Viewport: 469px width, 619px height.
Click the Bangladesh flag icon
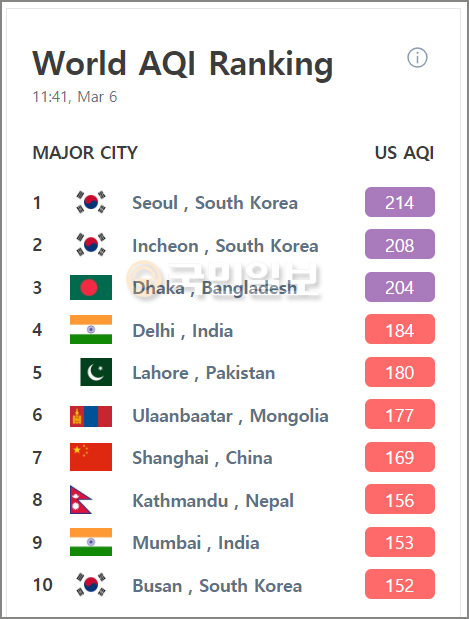pos(91,287)
